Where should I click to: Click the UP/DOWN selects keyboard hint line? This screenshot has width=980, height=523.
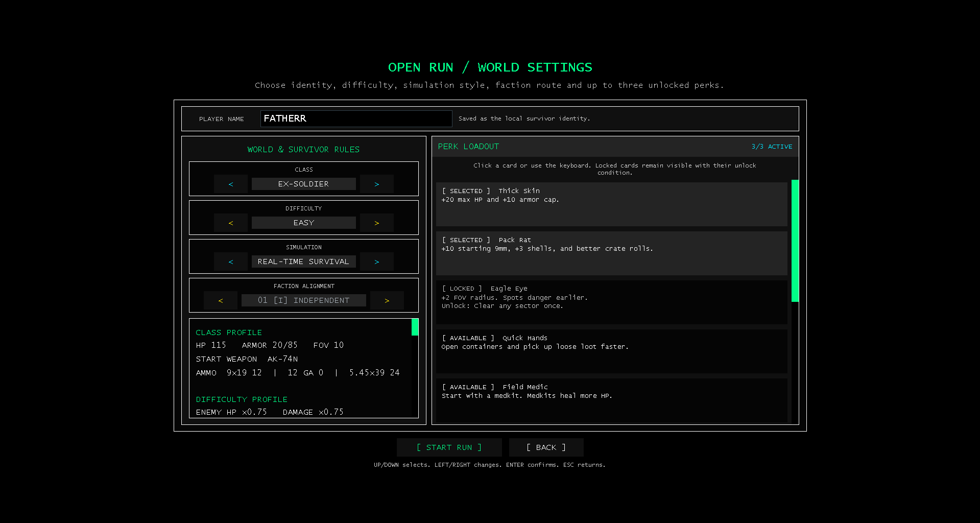490,465
